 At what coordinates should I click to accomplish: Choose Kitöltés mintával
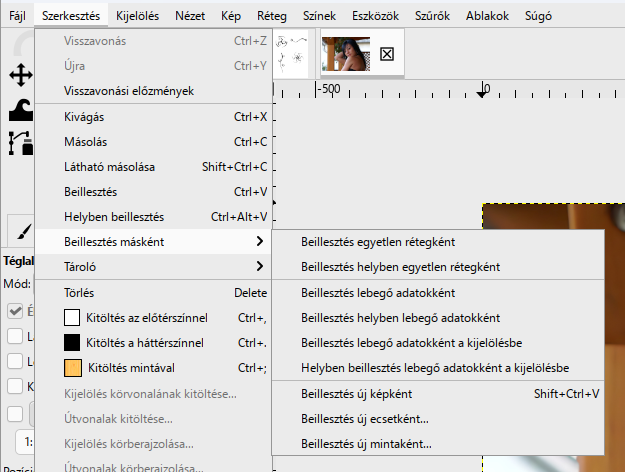coord(153,368)
